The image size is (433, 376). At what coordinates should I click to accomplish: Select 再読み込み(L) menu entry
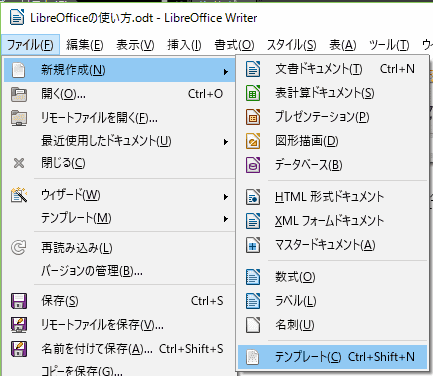(120, 248)
